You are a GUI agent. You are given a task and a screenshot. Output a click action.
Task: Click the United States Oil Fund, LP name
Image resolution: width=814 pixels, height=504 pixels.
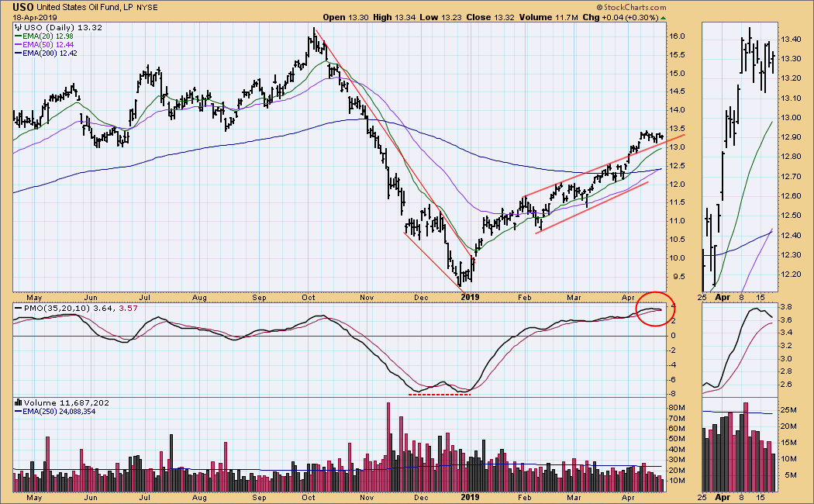pos(85,8)
